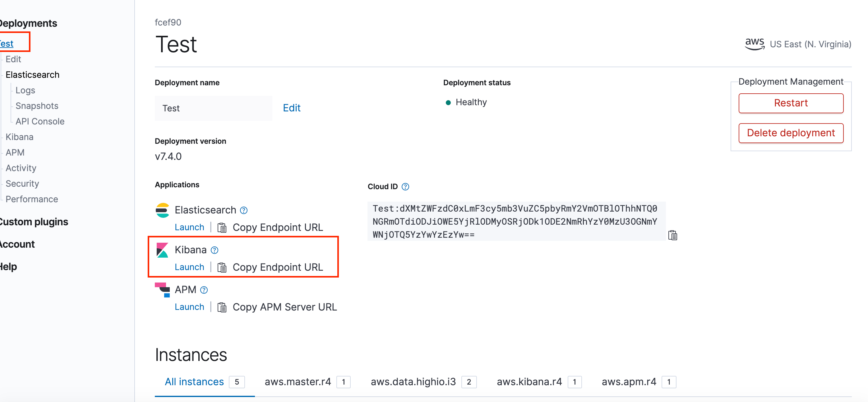This screenshot has width=868, height=402.
Task: Click the deployment name input field
Action: pyautogui.click(x=213, y=108)
